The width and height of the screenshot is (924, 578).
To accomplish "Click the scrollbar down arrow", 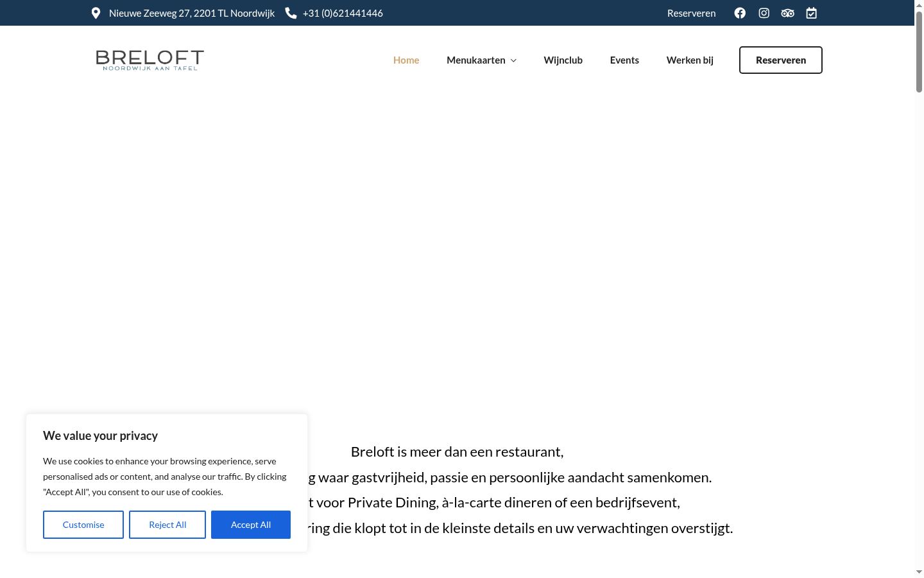I will (x=919, y=572).
